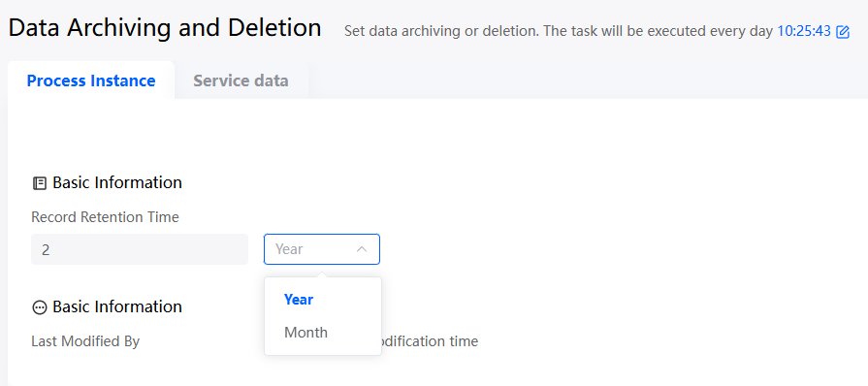Click the Last Modified By label
The image size is (868, 386).
point(85,341)
